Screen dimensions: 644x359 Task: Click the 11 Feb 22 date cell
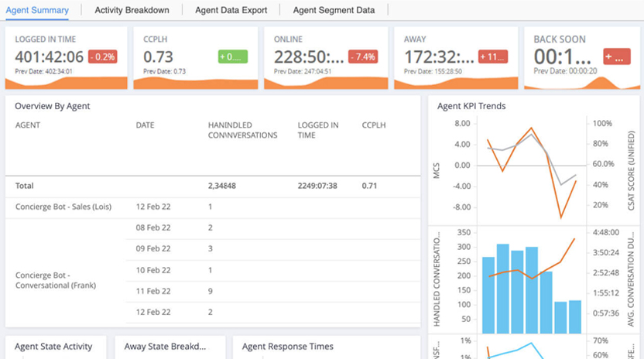coord(153,291)
